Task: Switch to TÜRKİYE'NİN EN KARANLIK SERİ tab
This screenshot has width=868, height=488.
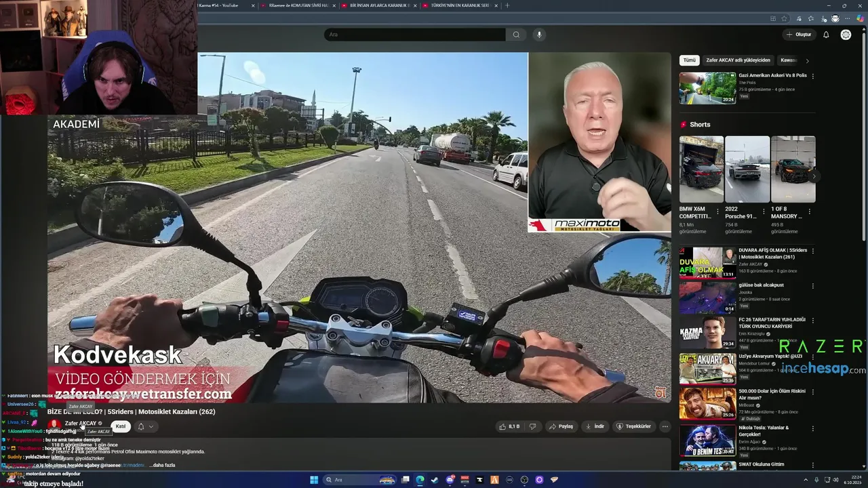Action: point(459,5)
